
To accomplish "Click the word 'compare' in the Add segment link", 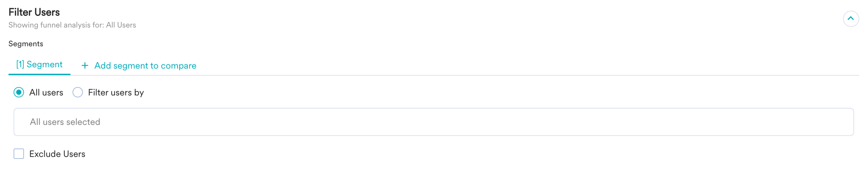I will click(x=179, y=66).
